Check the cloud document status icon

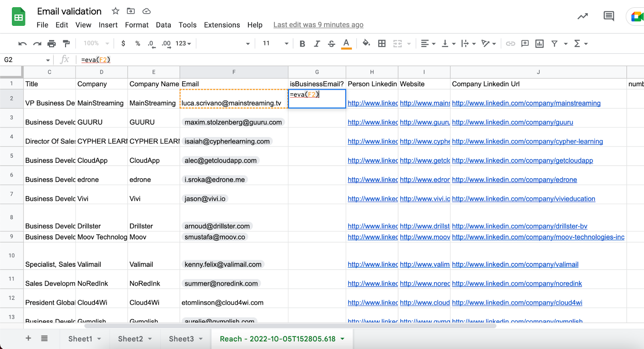(x=147, y=11)
